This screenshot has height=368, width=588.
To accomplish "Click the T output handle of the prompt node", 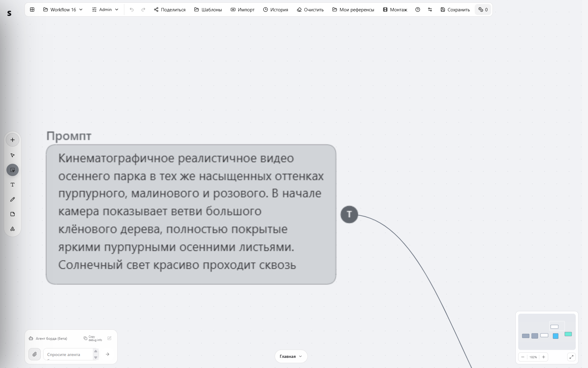I will point(349,214).
